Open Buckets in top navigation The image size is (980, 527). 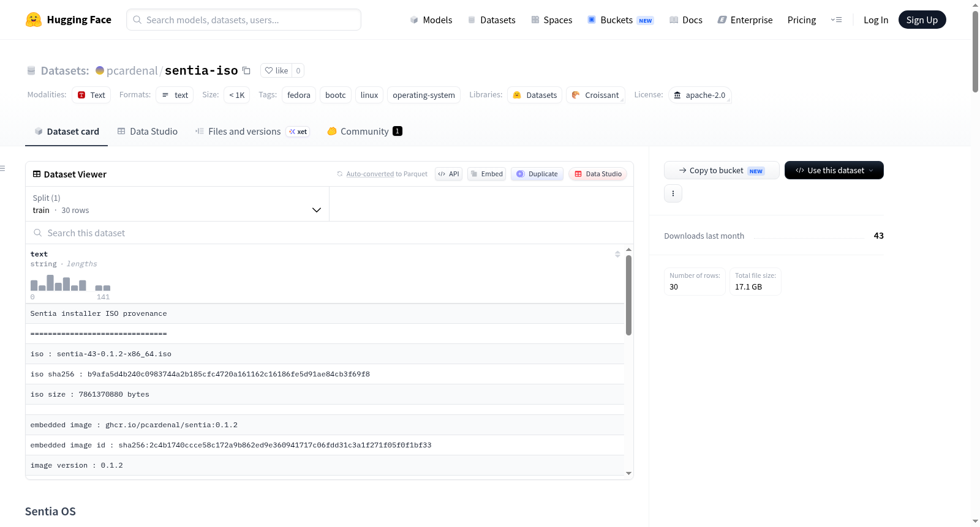[x=620, y=20]
